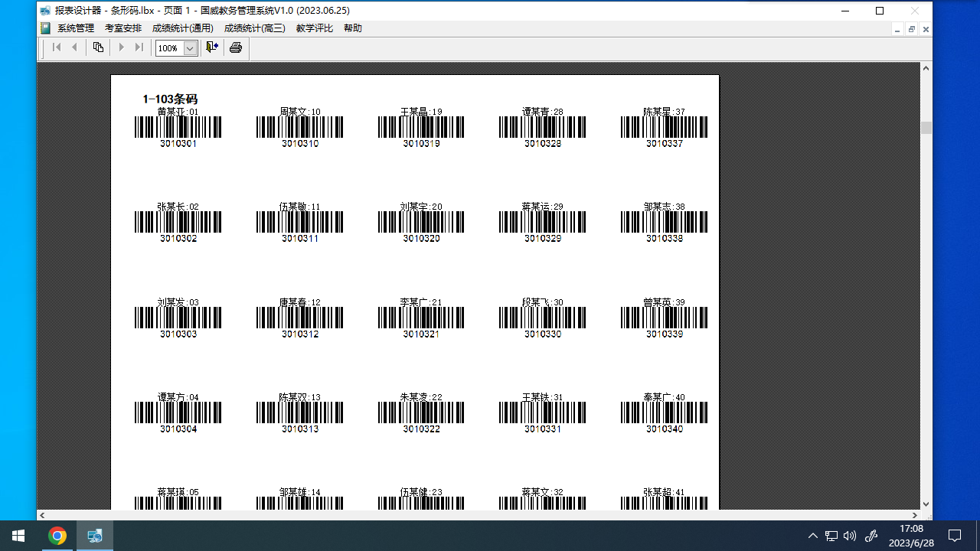Show hidden system tray icons

coord(812,536)
